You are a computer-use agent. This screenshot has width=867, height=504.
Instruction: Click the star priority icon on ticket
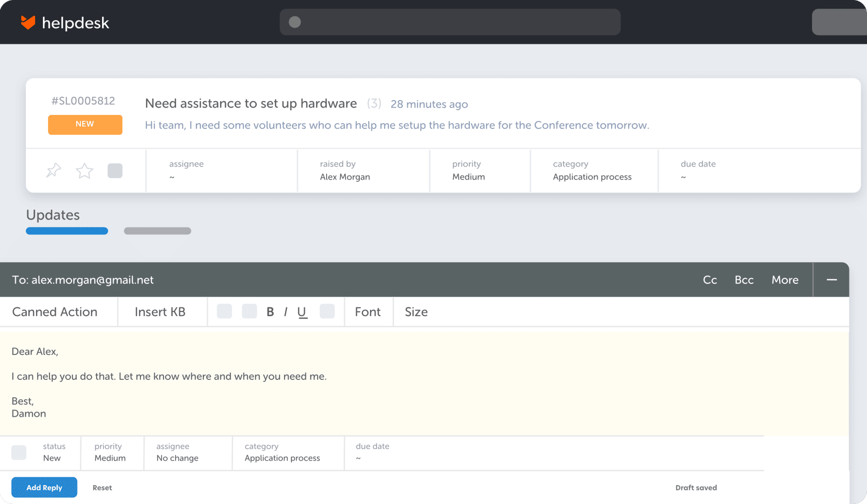pyautogui.click(x=84, y=170)
